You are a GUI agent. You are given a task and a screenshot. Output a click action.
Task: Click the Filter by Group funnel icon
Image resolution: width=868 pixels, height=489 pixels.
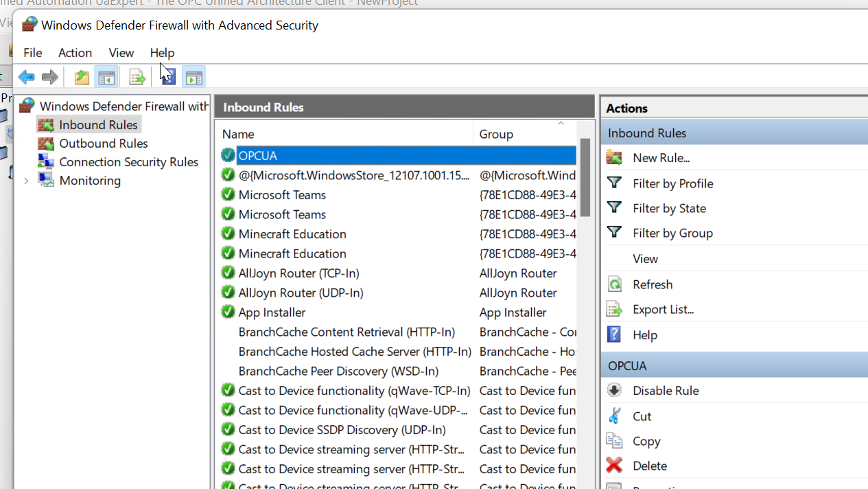(614, 232)
